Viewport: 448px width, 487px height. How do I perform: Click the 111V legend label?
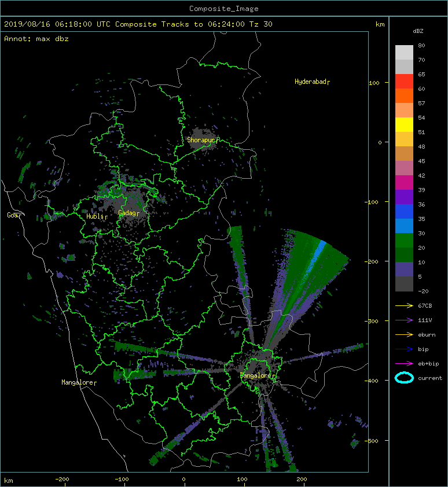425,320
